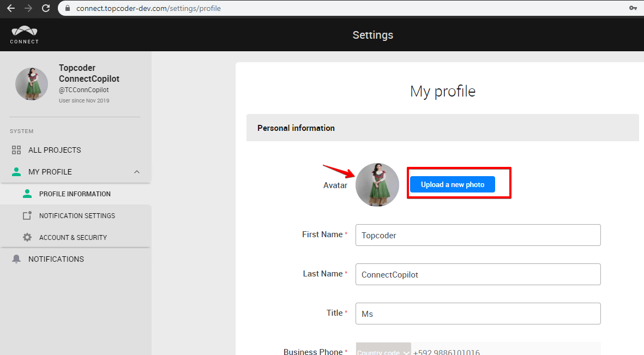
Task: Click the Account & Security gear icon
Action: tap(27, 237)
